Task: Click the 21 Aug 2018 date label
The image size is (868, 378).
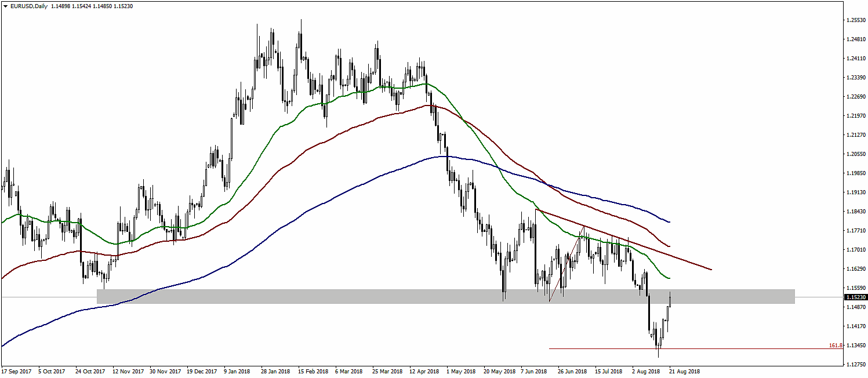Action: click(684, 372)
